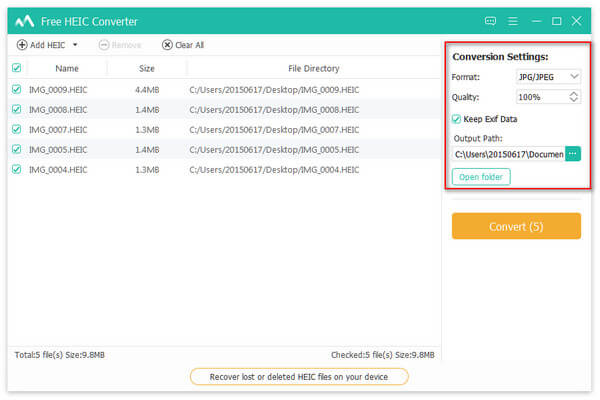Image resolution: width=600 pixels, height=400 pixels.
Task: Toggle the Keep Exif Data checkbox
Action: click(456, 119)
